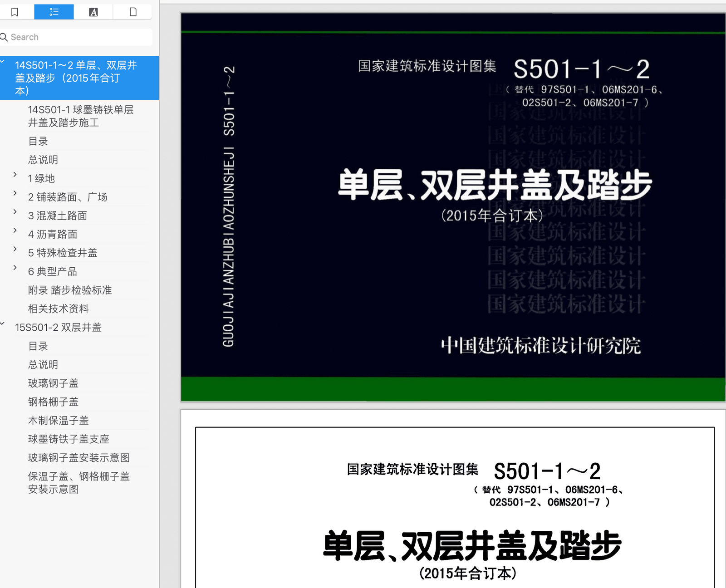Open the Annotations sidebar tab
This screenshot has width=726, height=588.
coord(93,12)
